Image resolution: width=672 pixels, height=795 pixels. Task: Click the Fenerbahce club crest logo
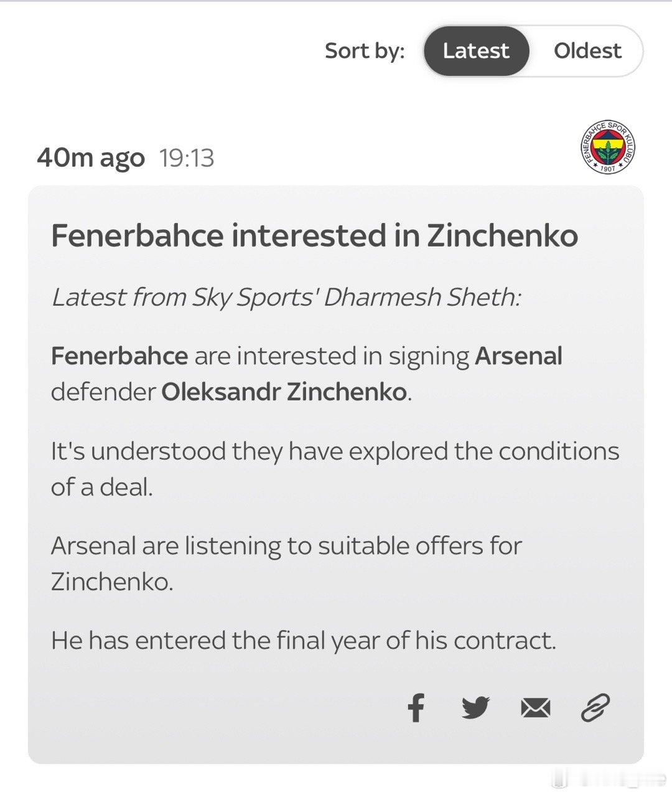tap(609, 147)
